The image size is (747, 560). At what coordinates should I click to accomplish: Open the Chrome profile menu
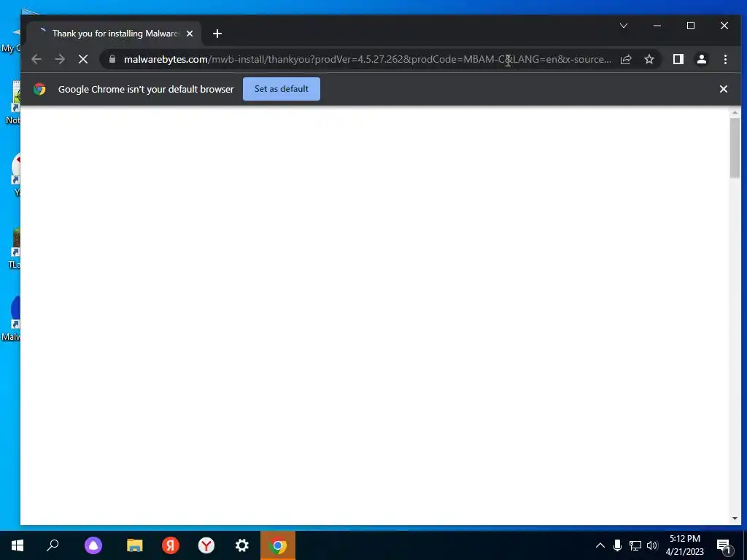(702, 59)
